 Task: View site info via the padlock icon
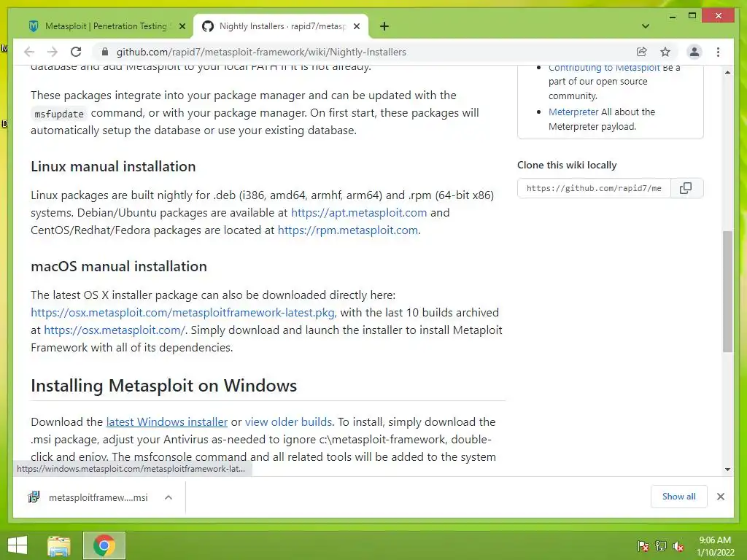coord(105,52)
